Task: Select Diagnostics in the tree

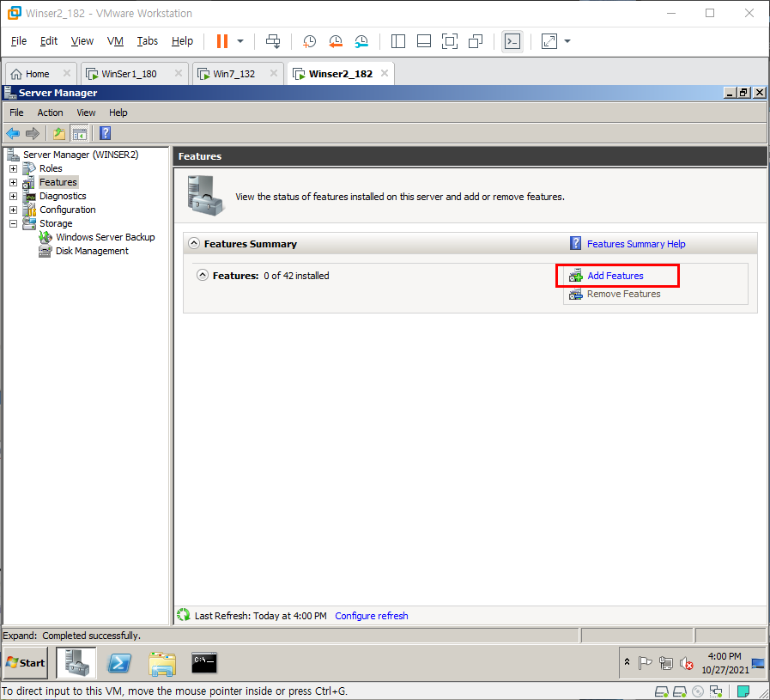Action: (63, 196)
